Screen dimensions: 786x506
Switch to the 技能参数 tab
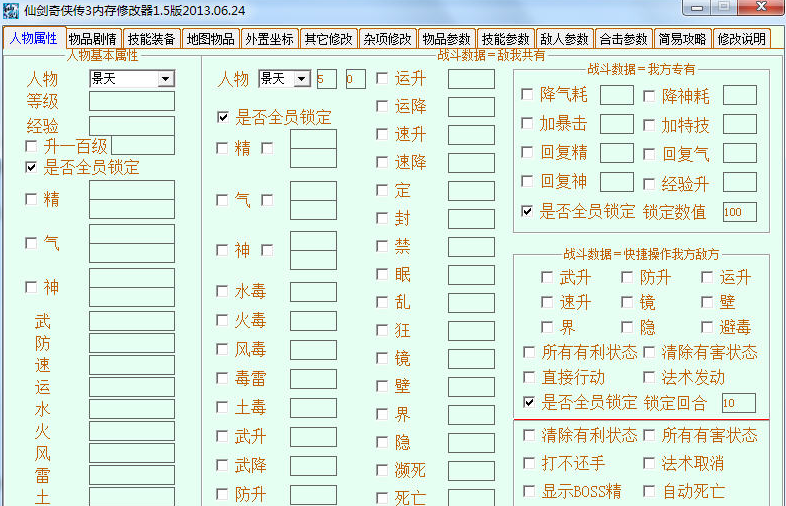[505, 39]
